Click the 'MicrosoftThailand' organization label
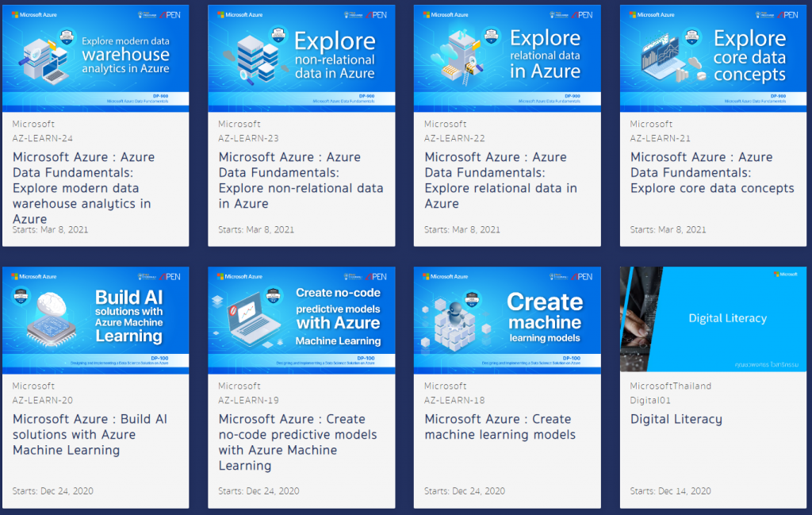 pos(671,386)
